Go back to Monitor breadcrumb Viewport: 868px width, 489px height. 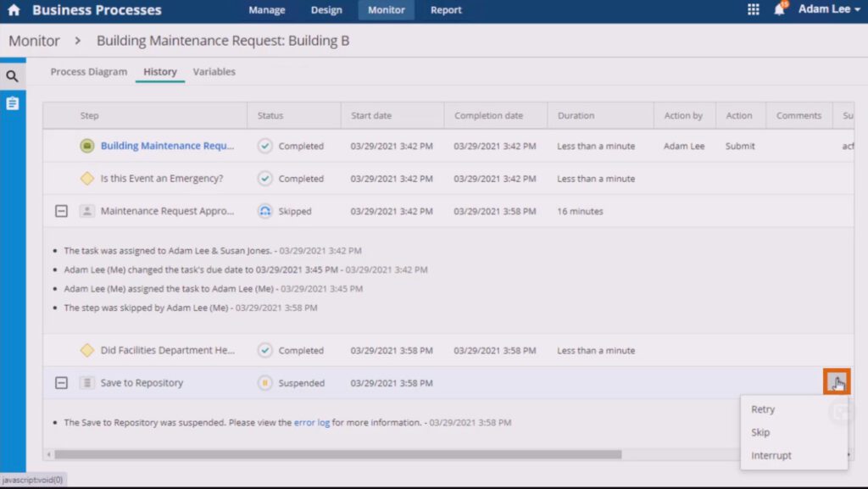coord(34,41)
